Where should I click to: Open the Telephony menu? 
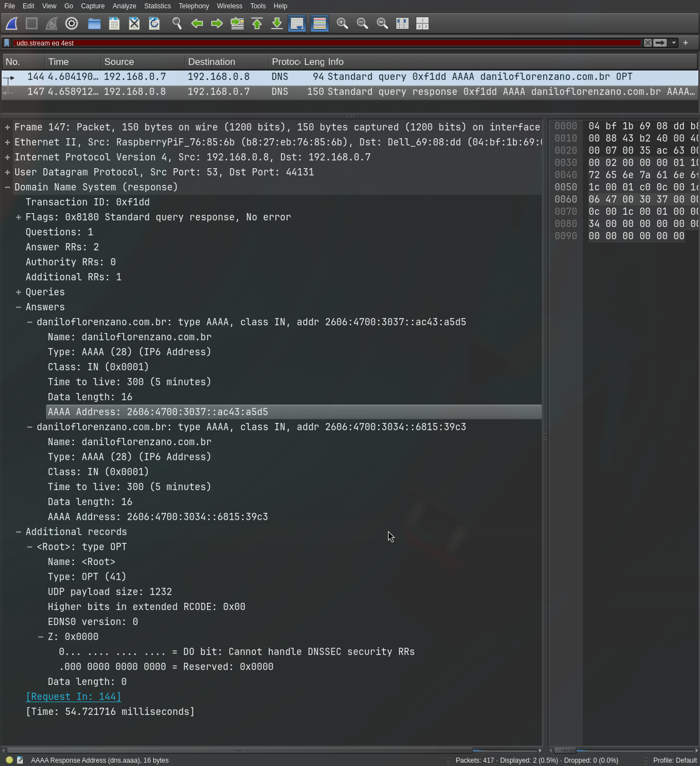point(194,6)
